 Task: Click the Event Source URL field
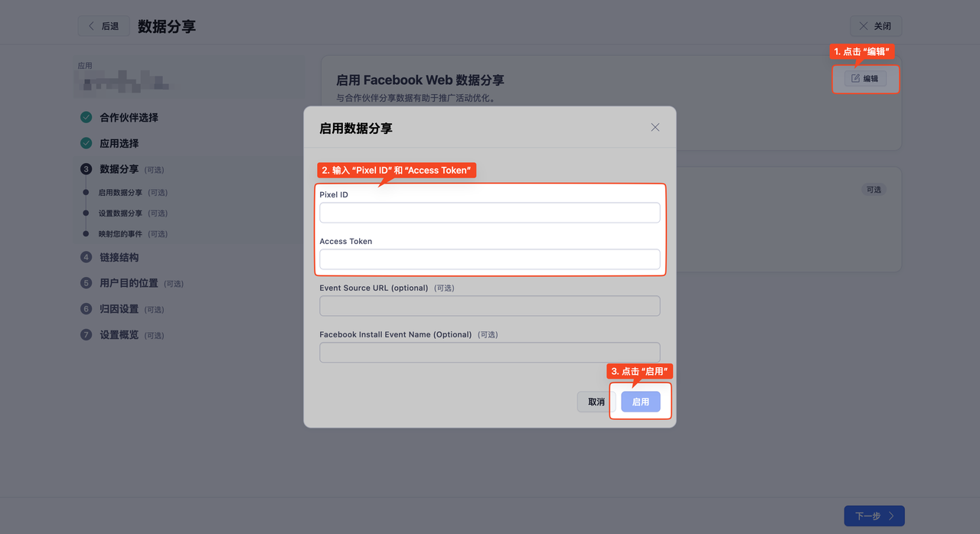click(x=489, y=305)
